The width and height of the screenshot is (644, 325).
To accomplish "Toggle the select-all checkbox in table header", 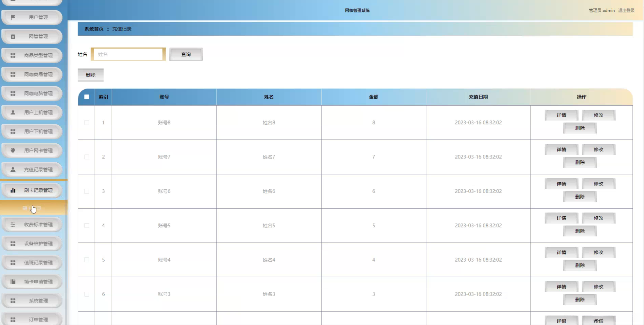I will pos(87,97).
